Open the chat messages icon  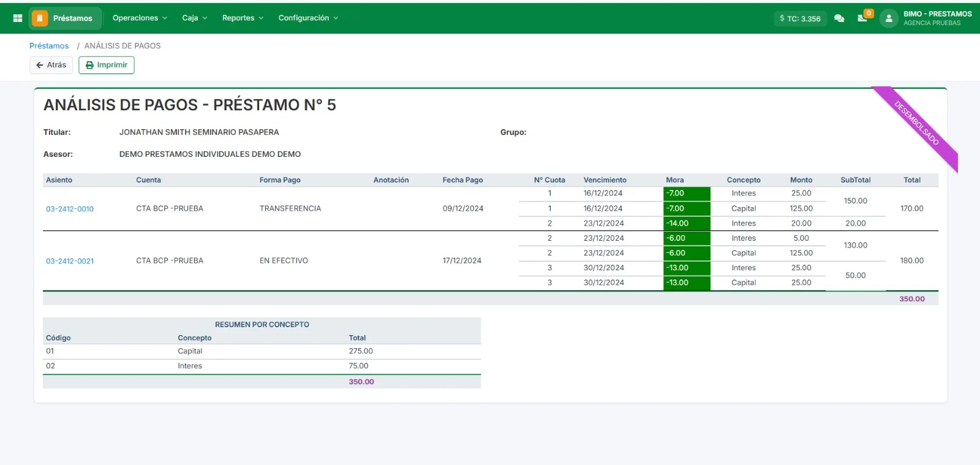point(839,18)
